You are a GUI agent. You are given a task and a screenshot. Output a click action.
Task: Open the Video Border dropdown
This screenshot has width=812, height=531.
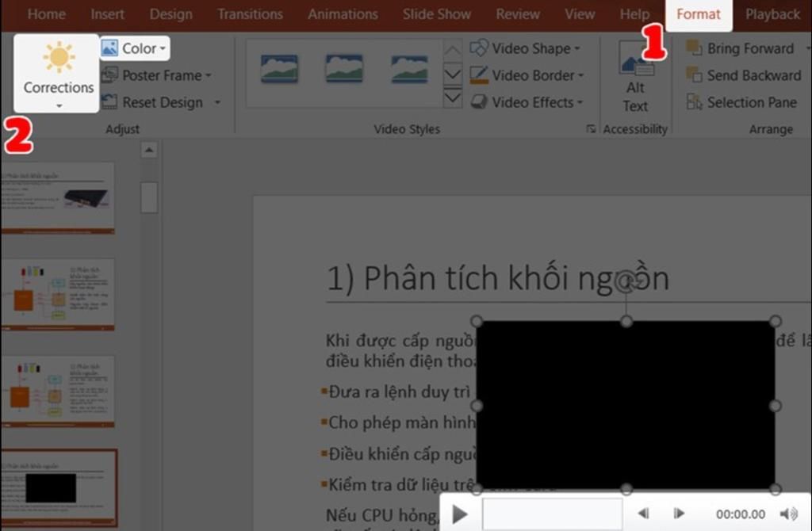tap(527, 75)
